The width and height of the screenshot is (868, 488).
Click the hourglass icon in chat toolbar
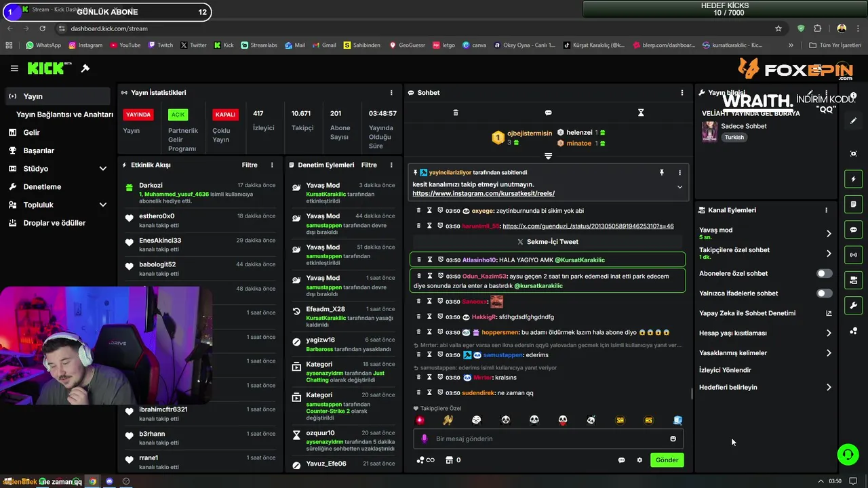641,113
